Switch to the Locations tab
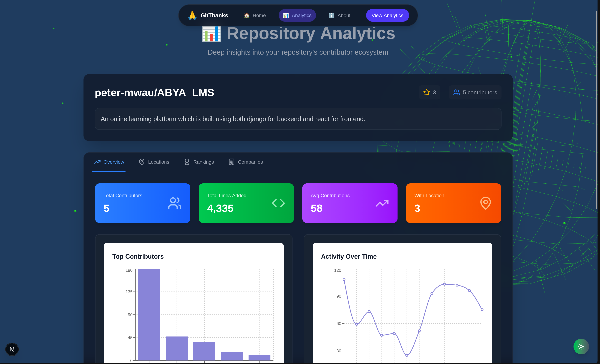Screen dimensions: 600x364 (154, 162)
